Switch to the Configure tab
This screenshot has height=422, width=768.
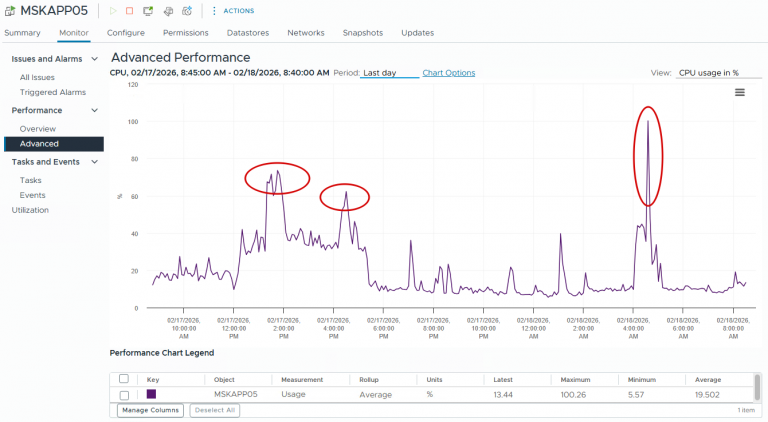click(126, 33)
